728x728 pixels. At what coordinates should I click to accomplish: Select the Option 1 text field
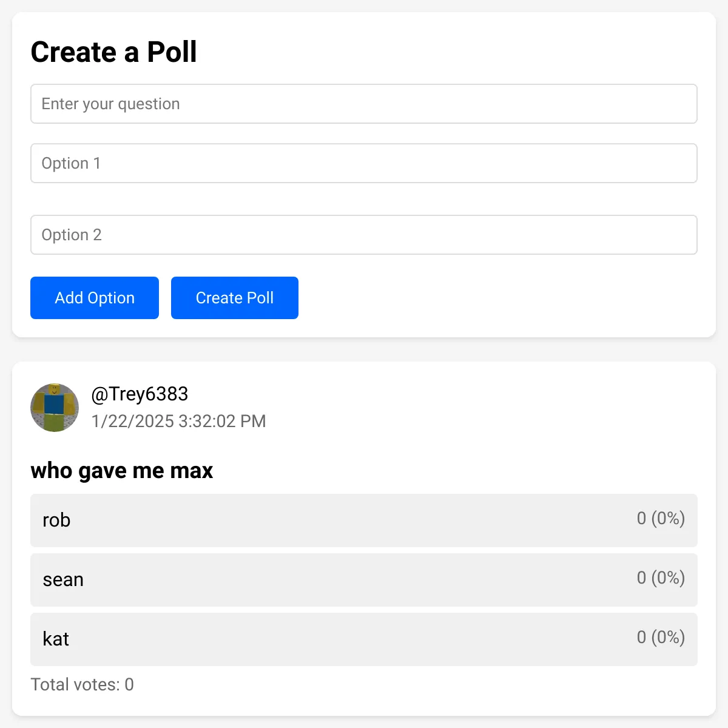pyautogui.click(x=364, y=163)
